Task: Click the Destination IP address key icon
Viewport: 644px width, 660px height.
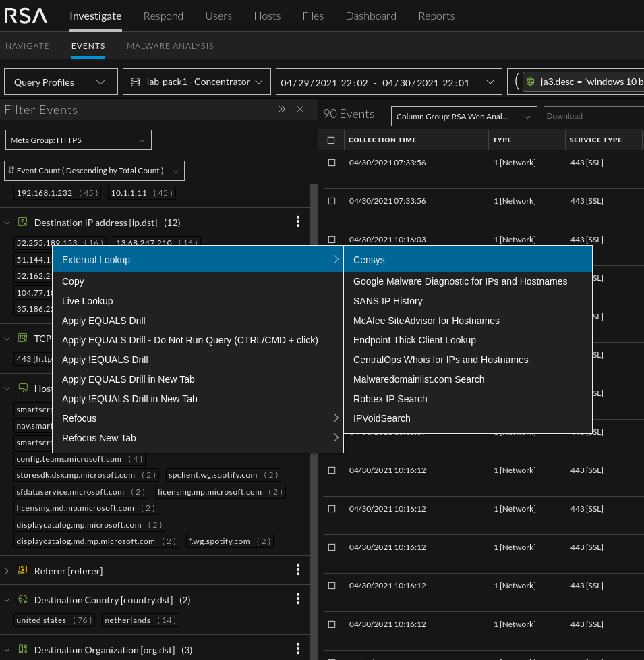Action: tap(23, 222)
